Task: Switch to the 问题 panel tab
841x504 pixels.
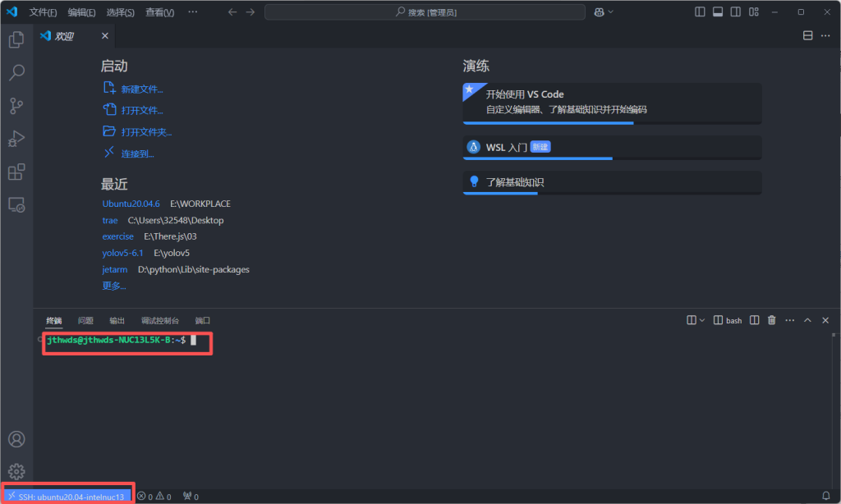Action: (85, 320)
